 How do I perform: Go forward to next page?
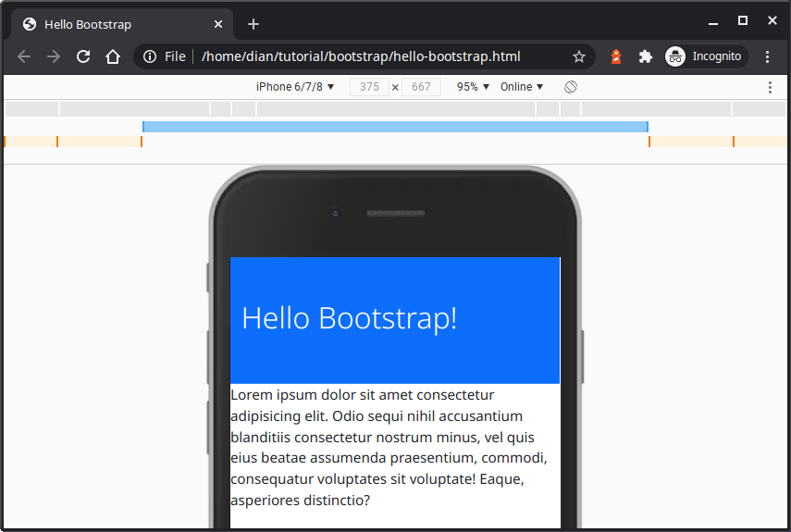(x=53, y=56)
